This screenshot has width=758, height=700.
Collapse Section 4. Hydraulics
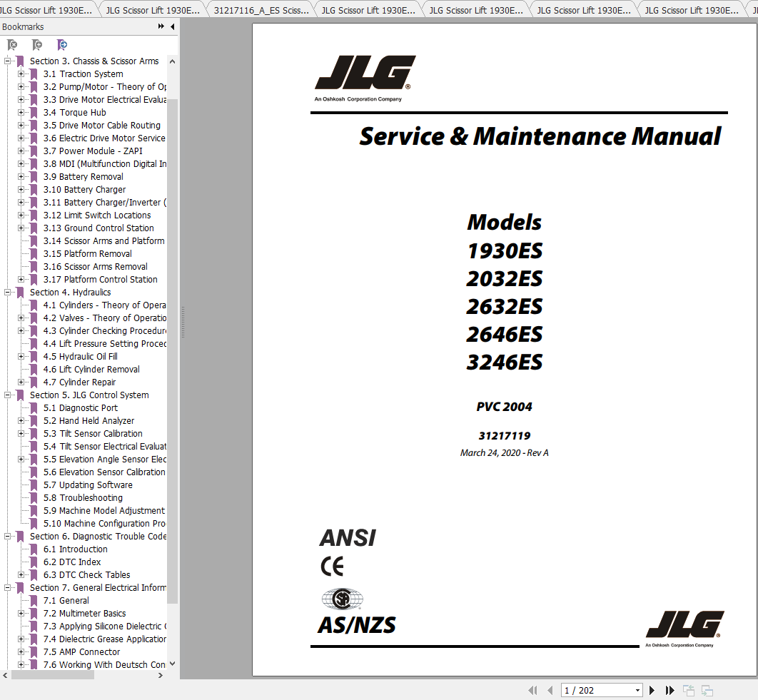tap(7, 293)
